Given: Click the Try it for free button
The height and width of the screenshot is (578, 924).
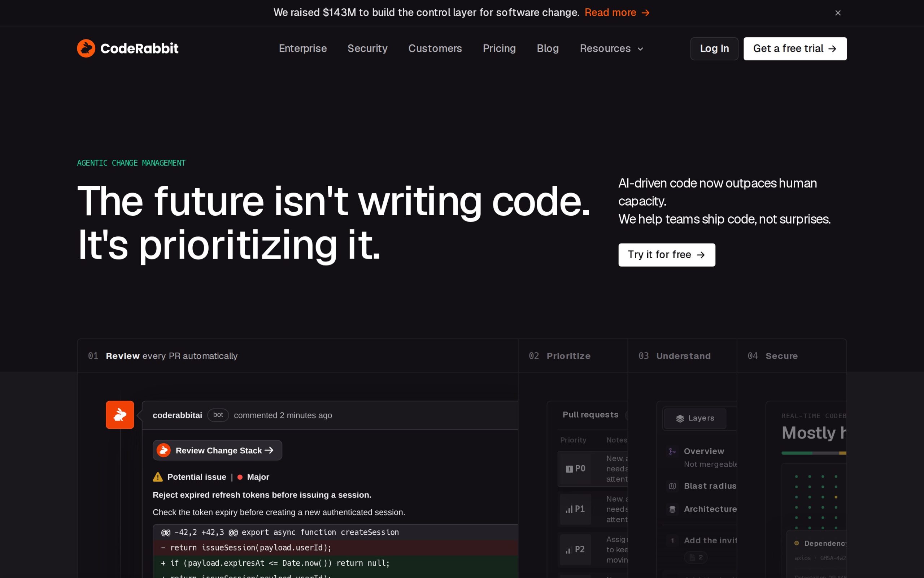Looking at the screenshot, I should click(x=667, y=255).
